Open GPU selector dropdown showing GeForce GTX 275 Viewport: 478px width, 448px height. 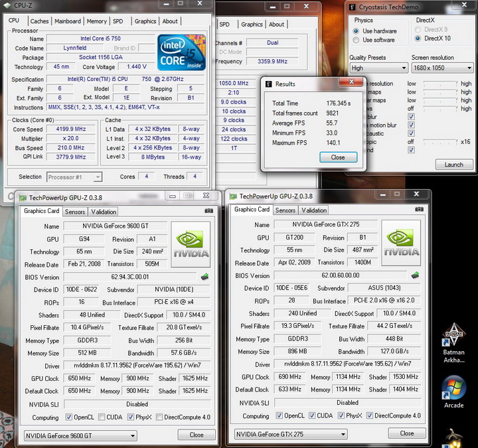[291, 434]
